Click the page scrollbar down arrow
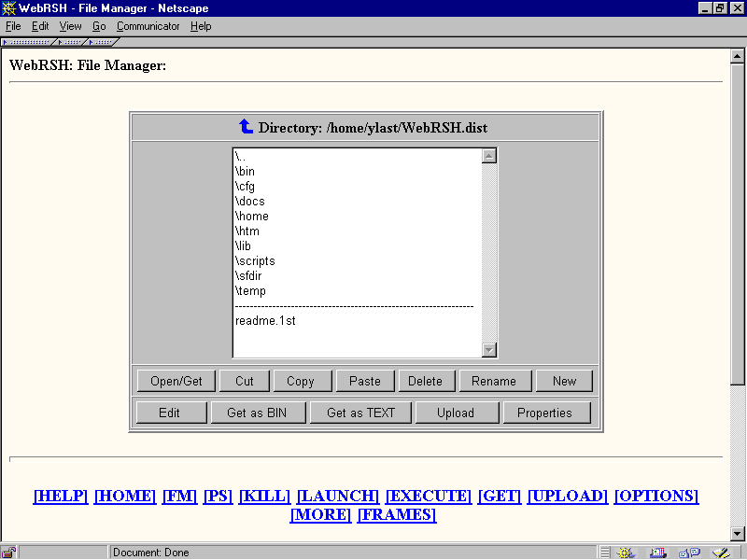The height and width of the screenshot is (560, 747). (737, 533)
